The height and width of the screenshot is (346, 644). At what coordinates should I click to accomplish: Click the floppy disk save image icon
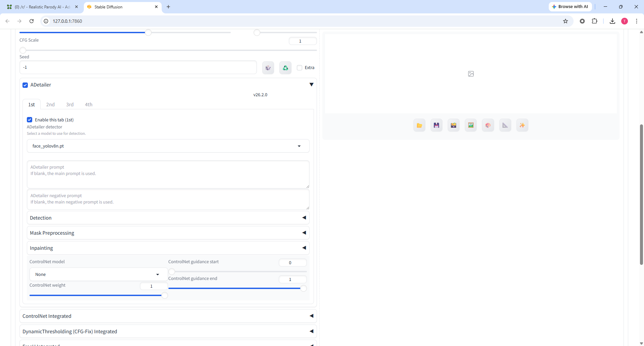pyautogui.click(x=436, y=125)
